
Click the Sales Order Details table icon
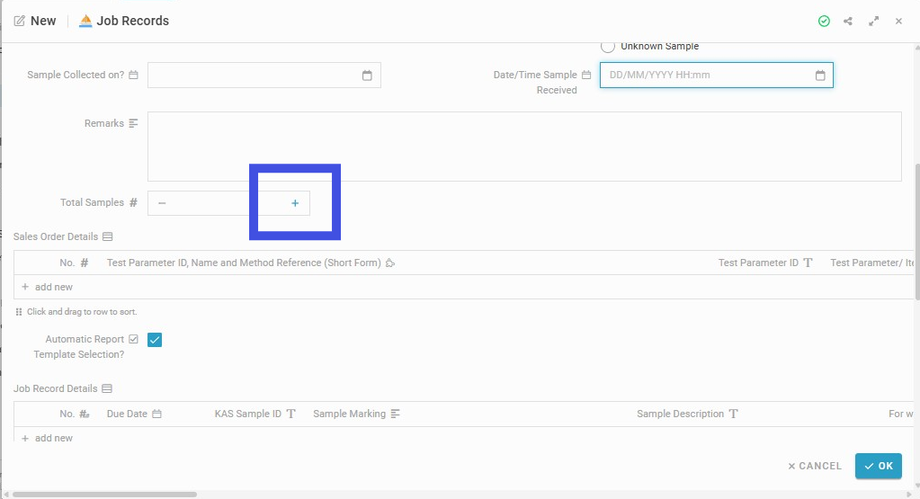[107, 237]
